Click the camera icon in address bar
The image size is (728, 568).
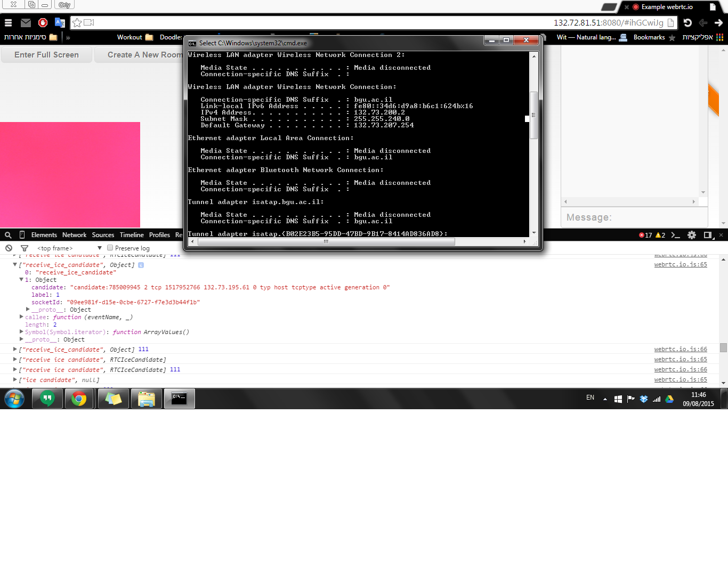click(89, 22)
